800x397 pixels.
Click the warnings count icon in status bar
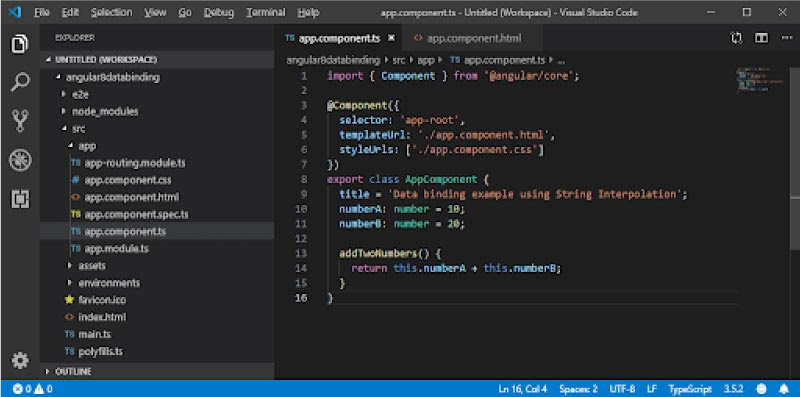pyautogui.click(x=39, y=389)
